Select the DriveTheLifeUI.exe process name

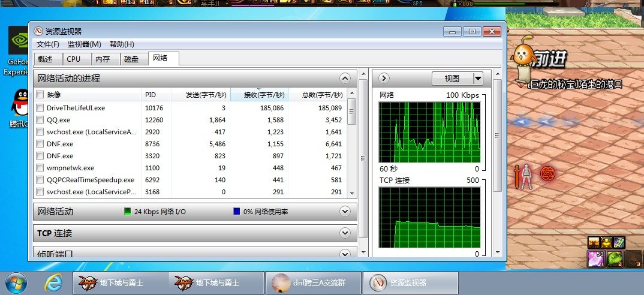click(76, 108)
